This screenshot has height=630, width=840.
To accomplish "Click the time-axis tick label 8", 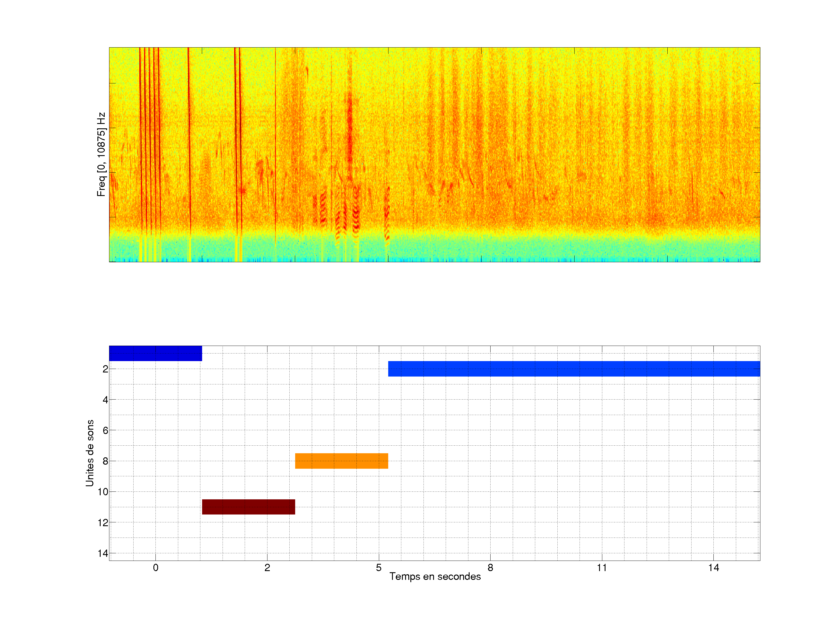I will pyautogui.click(x=490, y=568).
